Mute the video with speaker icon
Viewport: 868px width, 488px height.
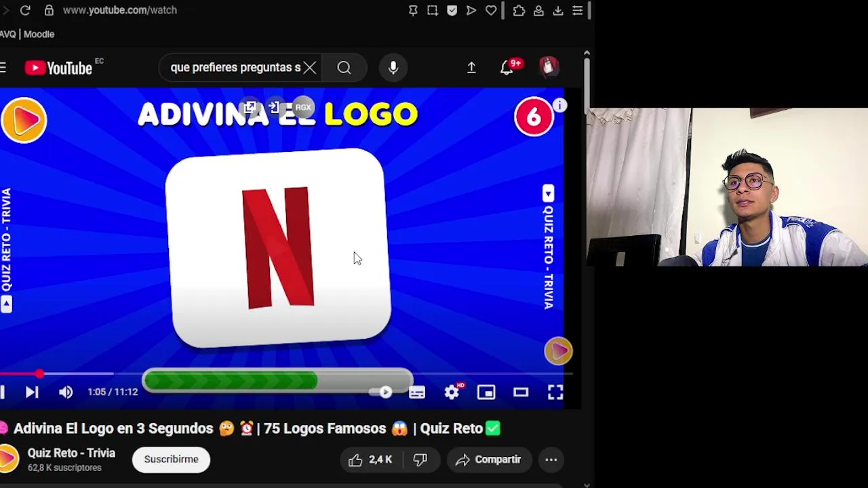coord(66,392)
